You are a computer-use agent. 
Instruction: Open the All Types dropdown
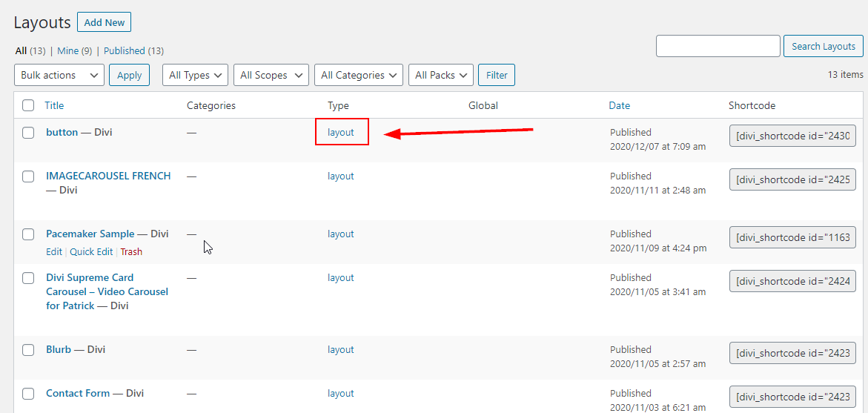196,75
